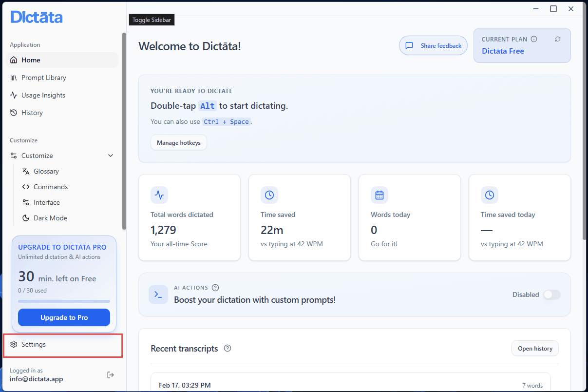Open the Prompt Library via its icon
Screen dimensions: 588x392
[14, 78]
